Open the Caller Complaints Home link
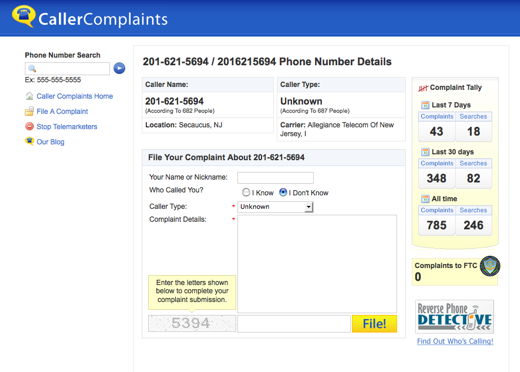Image resolution: width=520 pixels, height=372 pixels. (x=75, y=96)
